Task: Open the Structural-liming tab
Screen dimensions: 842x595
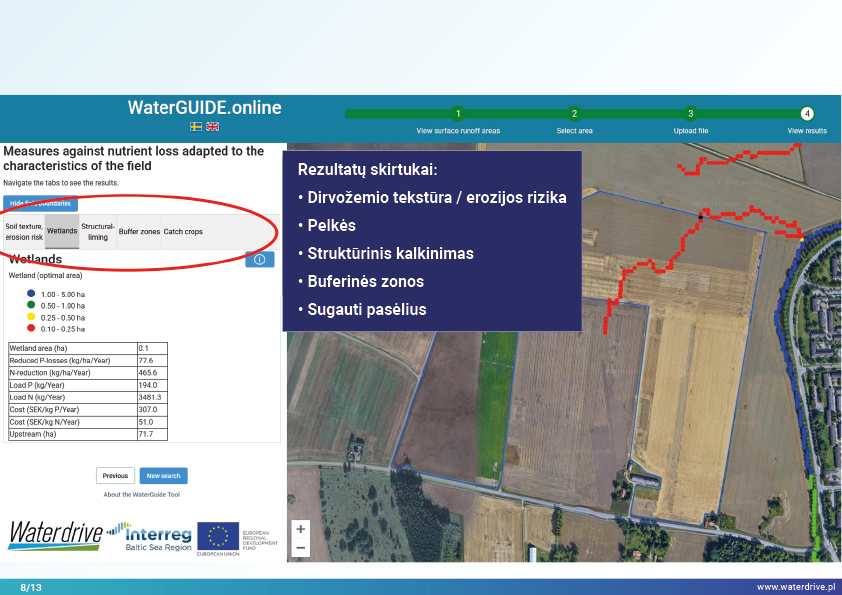Action: tap(98, 232)
